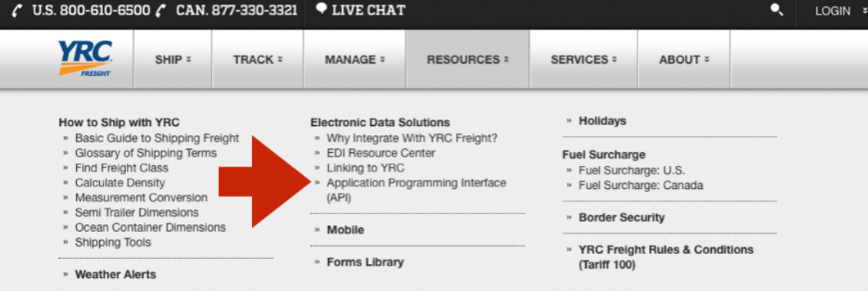The image size is (868, 291).
Task: Open the SERVICES menu
Action: coord(584,59)
